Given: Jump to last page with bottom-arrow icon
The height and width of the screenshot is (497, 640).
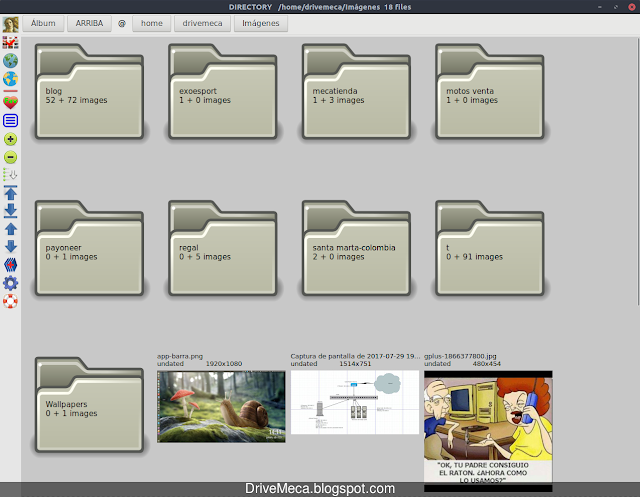Looking at the screenshot, I should point(11,211).
